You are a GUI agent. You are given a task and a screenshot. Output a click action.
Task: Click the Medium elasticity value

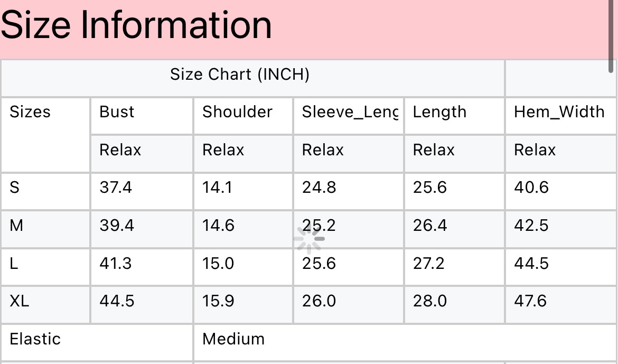click(233, 339)
